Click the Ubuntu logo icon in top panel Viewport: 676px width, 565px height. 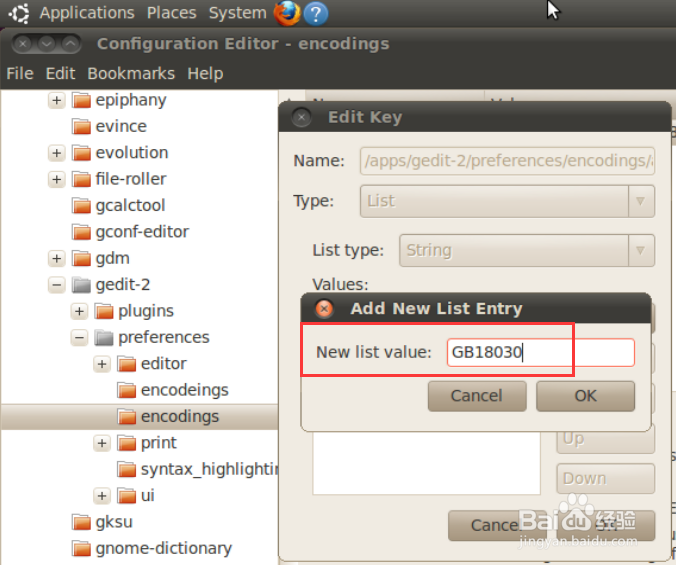20,13
